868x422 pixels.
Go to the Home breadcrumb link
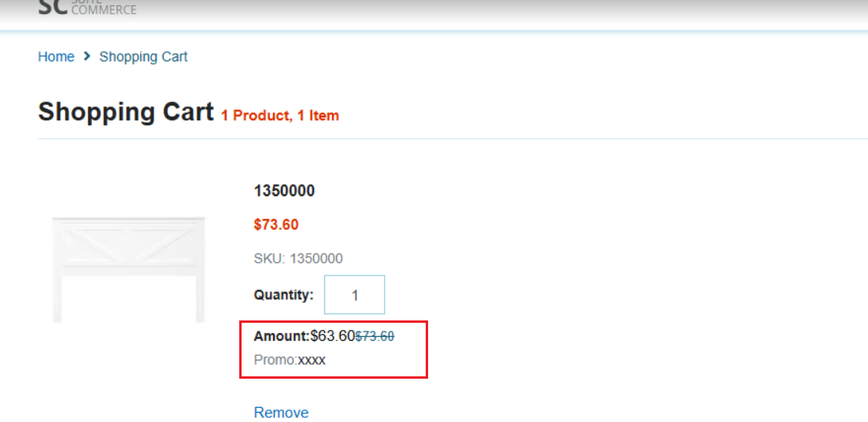56,57
